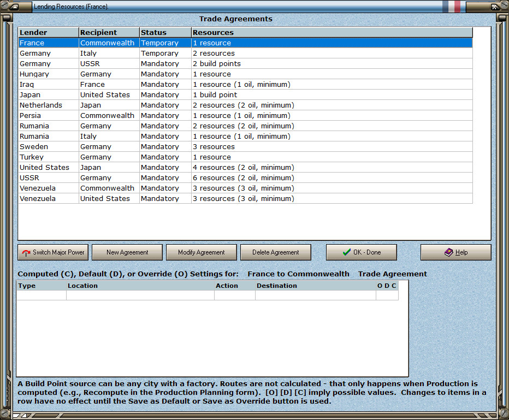Select the Japan to United States row

[x=245, y=95]
